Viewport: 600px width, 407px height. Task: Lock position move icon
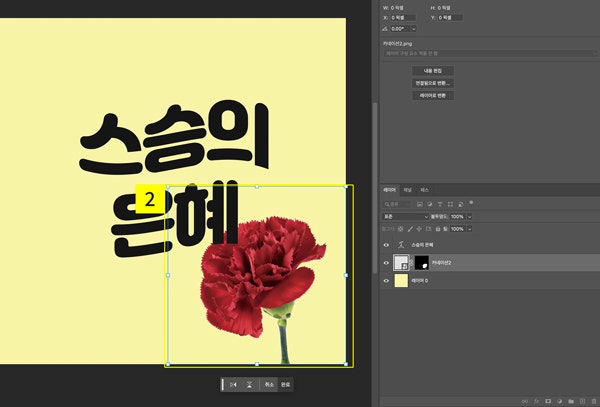pos(419,229)
